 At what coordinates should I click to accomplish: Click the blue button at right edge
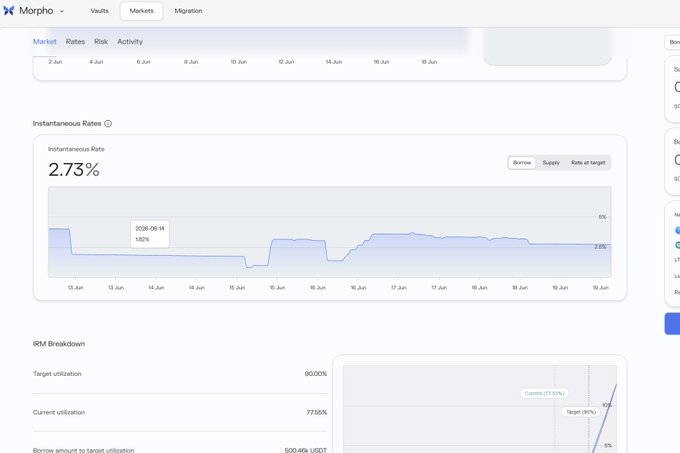pos(672,324)
